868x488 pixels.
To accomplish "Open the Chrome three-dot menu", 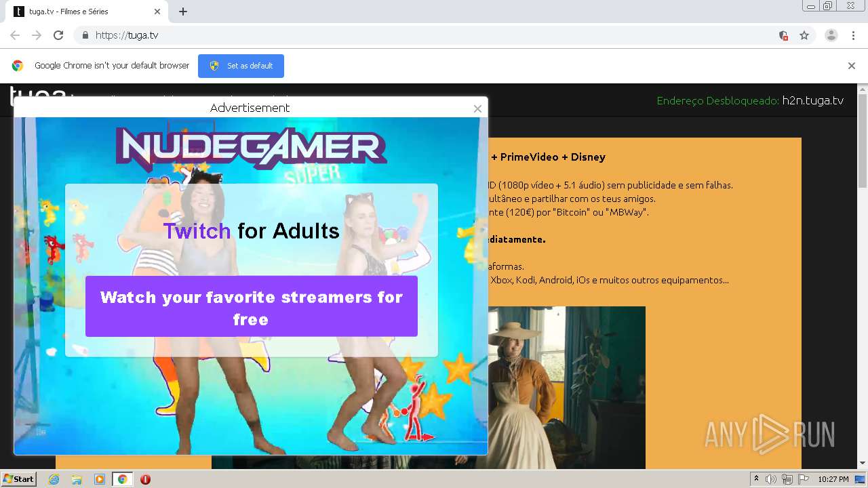I will point(853,35).
